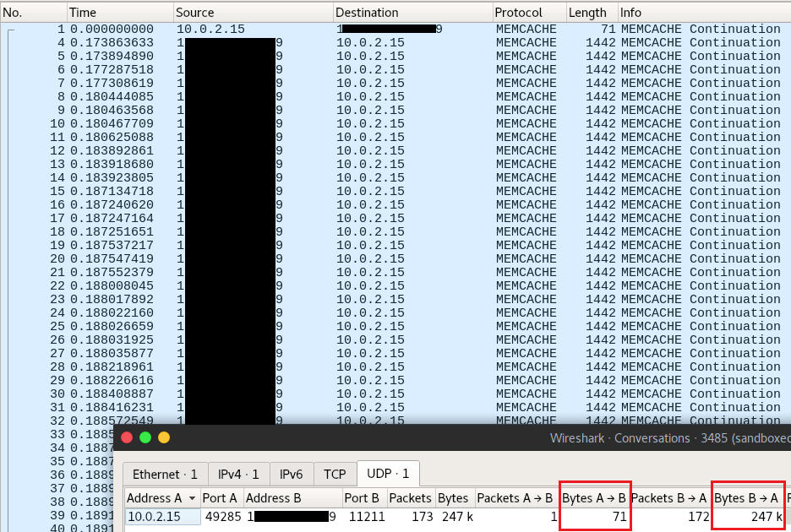Click the Bytes column header in Conversations
791x532 pixels.
[x=455, y=498]
